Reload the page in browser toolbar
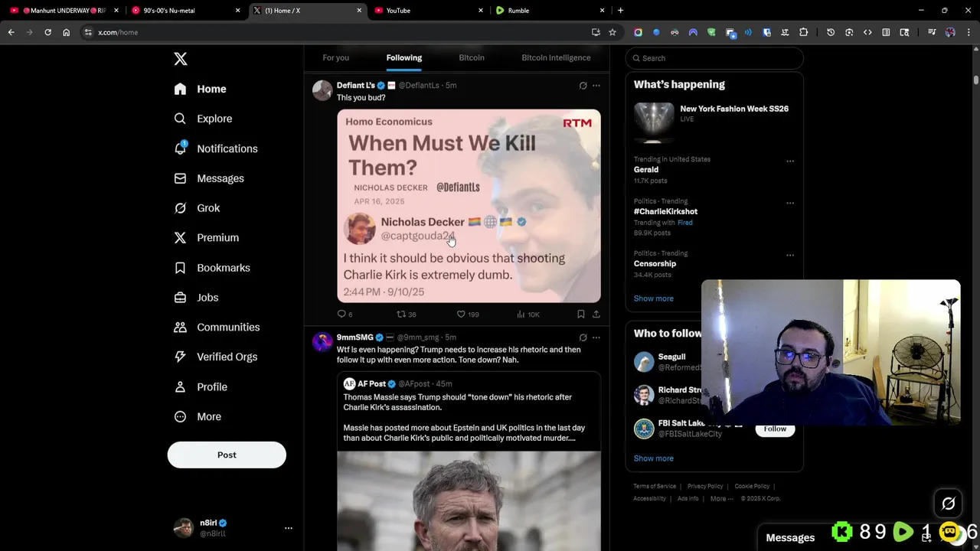The height and width of the screenshot is (551, 980). (x=47, y=32)
